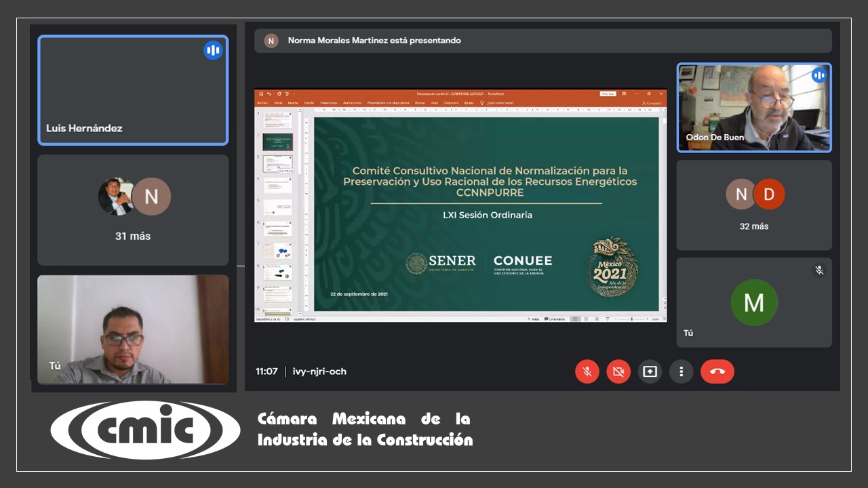Image resolution: width=868 pixels, height=488 pixels.
Task: Open the Ayuda ribbon tab
Action: 469,103
